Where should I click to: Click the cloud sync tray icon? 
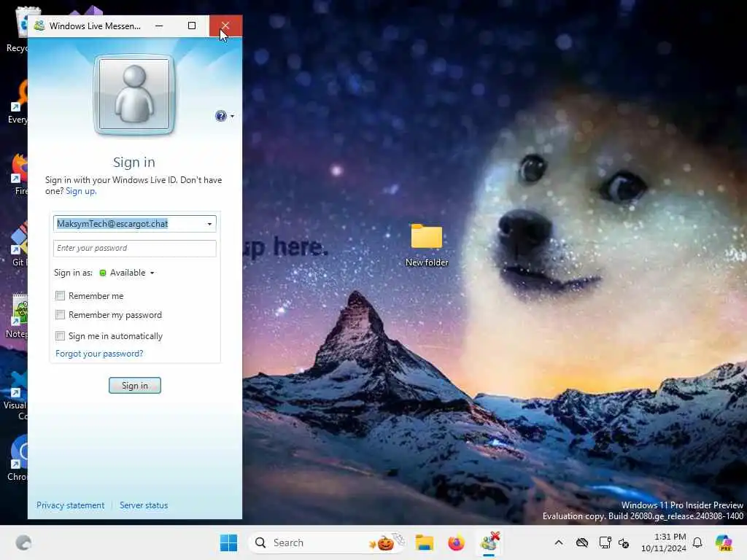click(582, 542)
